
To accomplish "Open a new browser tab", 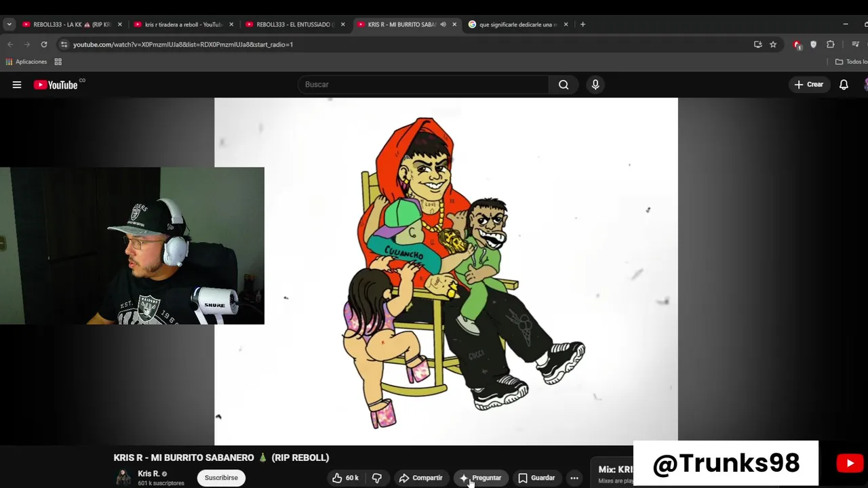I will (583, 24).
